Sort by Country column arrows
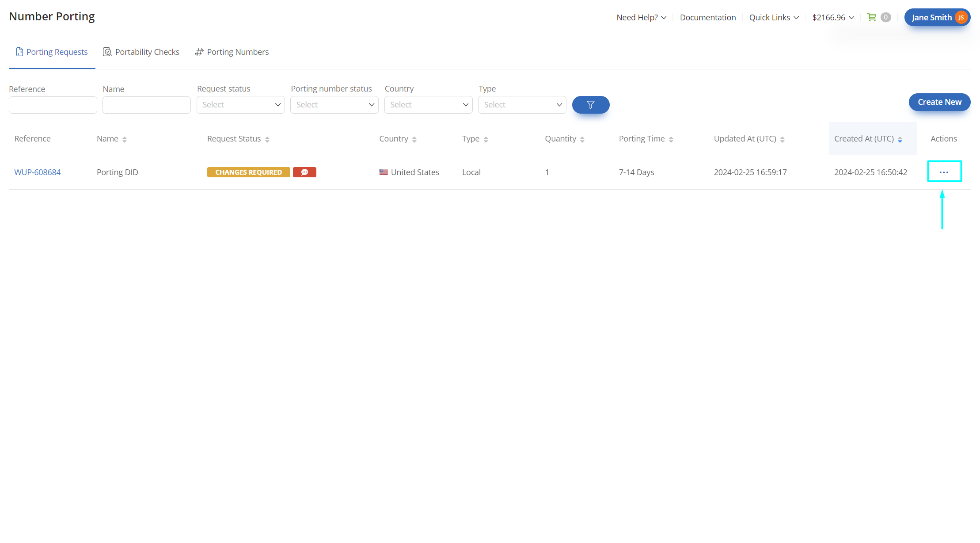Screen dimensions: 980x543 click(414, 139)
